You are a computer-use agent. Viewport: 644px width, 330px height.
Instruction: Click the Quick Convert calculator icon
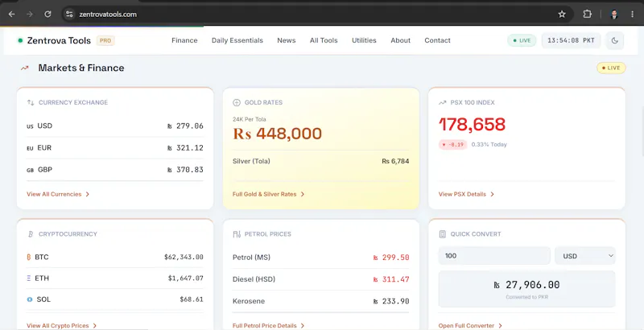coord(442,234)
